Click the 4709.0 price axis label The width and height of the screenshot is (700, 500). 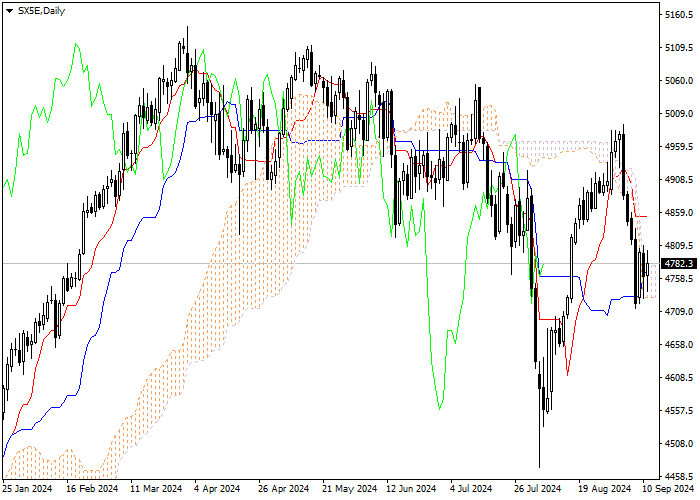(x=679, y=312)
